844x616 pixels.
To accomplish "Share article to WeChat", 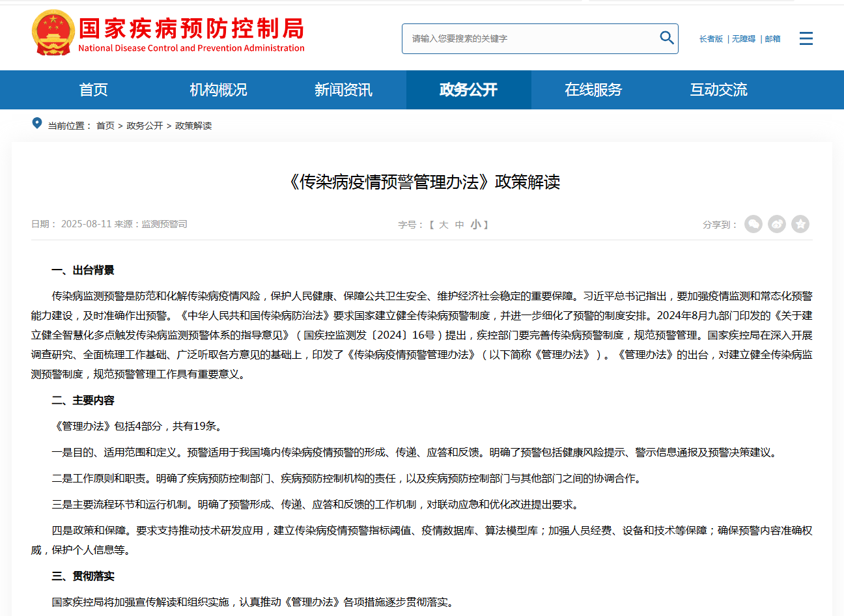I will 753,224.
